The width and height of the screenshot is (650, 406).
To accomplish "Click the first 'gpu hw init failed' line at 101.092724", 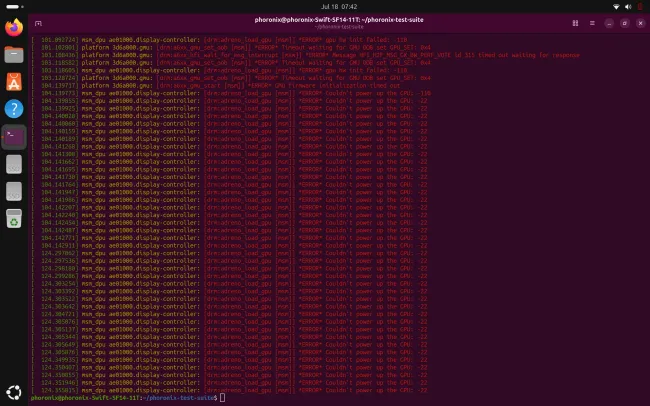I will (219, 40).
